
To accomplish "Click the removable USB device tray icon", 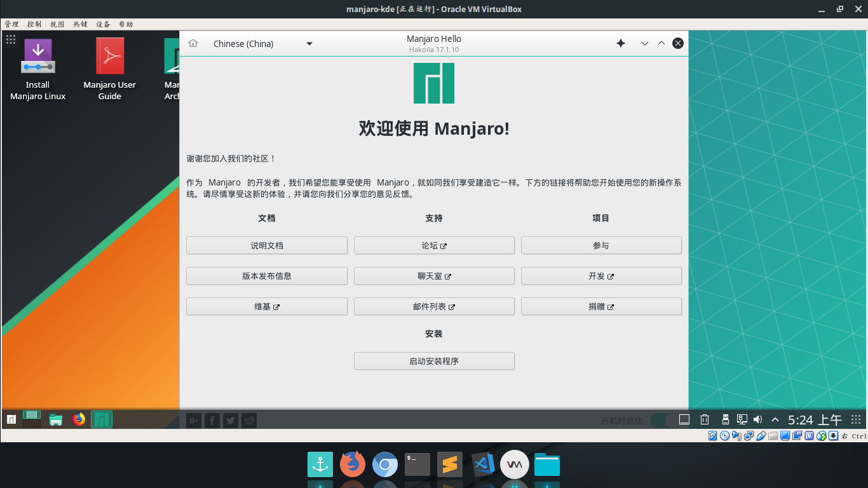I will click(725, 419).
